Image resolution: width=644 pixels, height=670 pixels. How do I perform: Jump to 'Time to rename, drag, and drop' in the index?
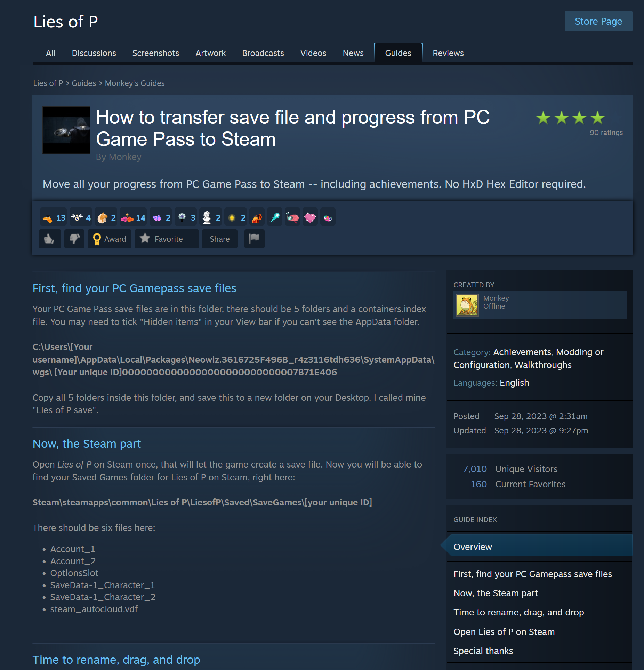click(519, 612)
